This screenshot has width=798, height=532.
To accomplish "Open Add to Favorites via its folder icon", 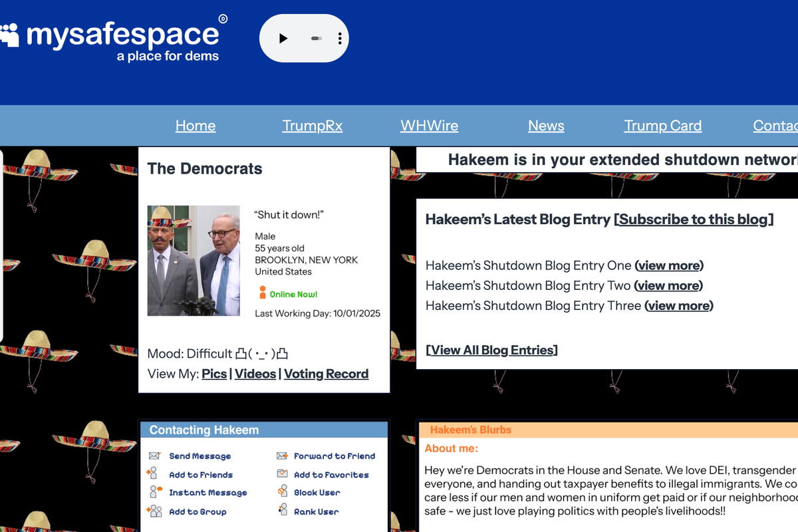I will coord(281,474).
